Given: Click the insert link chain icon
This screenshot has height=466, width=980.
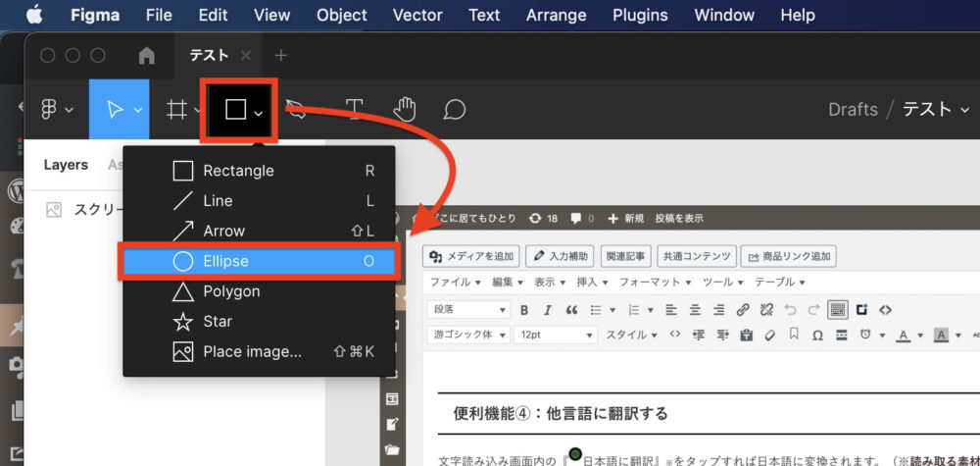Looking at the screenshot, I should click(743, 310).
